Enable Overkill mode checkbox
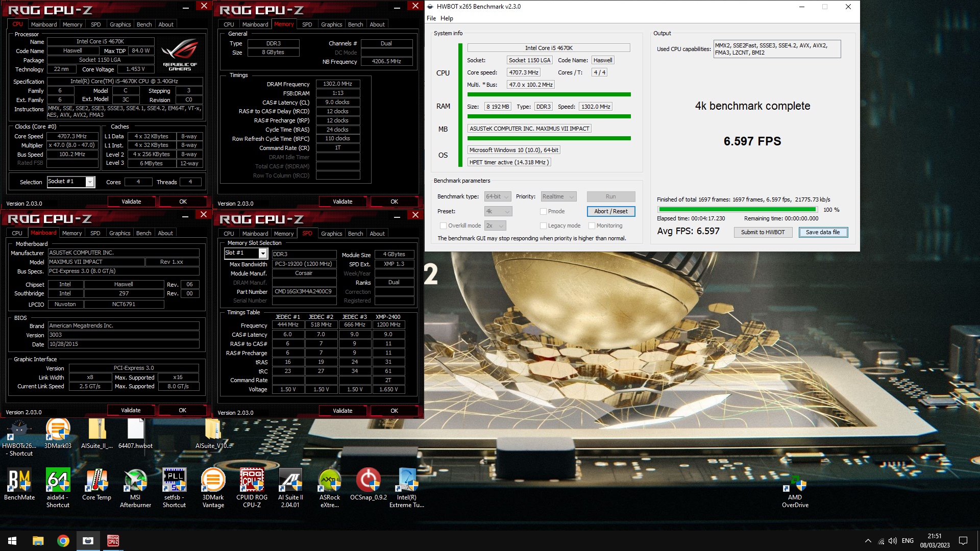Viewport: 980px width, 551px height. tap(443, 226)
